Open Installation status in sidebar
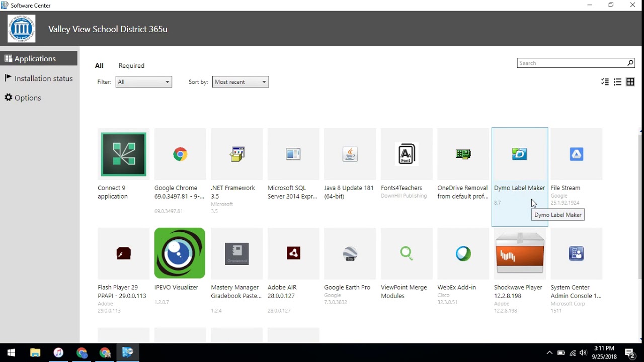This screenshot has width=644, height=362. 39,78
